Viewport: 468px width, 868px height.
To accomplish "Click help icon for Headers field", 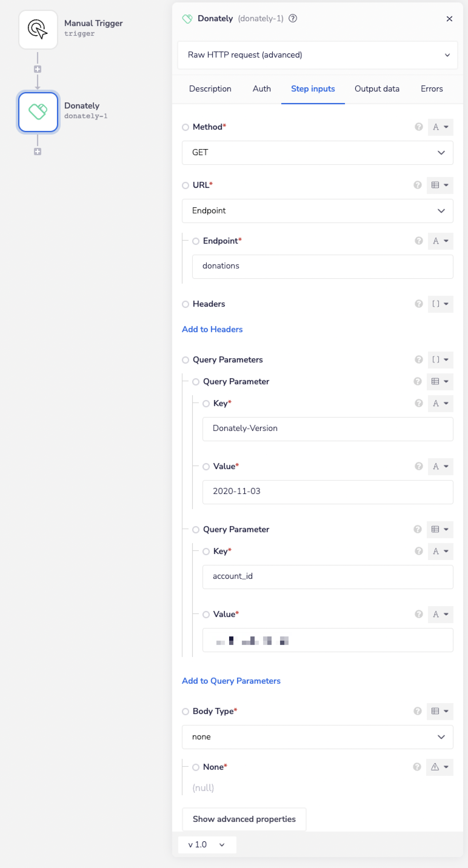I will click(x=418, y=304).
